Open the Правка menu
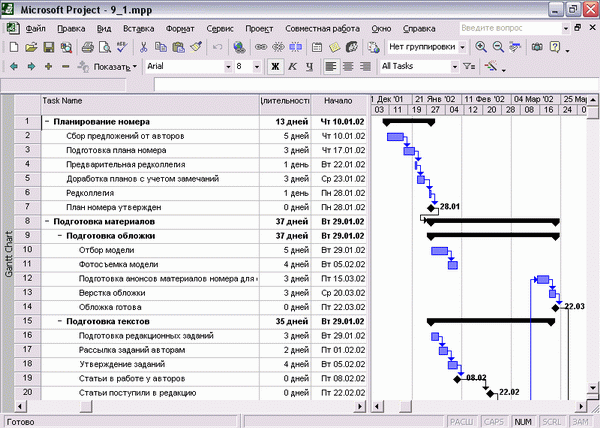This screenshot has width=600, height=428. (71, 29)
